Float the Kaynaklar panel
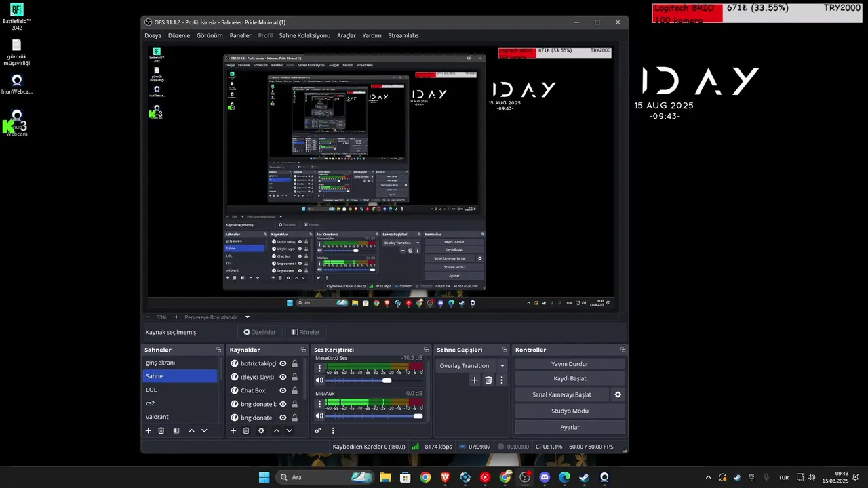868x488 pixels. pyautogui.click(x=304, y=350)
